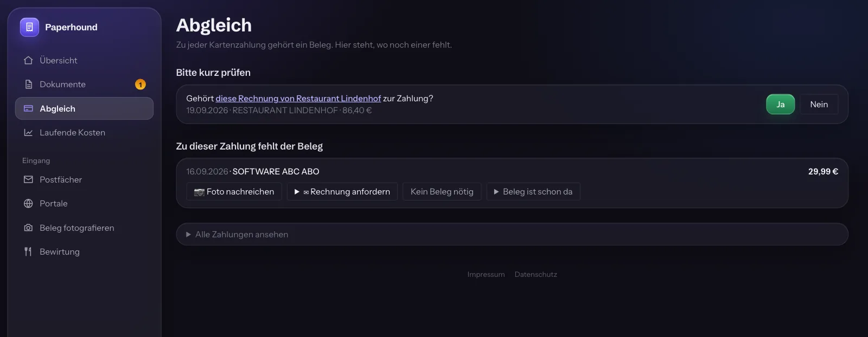Open the Laufende Kosten menu item

click(x=84, y=132)
